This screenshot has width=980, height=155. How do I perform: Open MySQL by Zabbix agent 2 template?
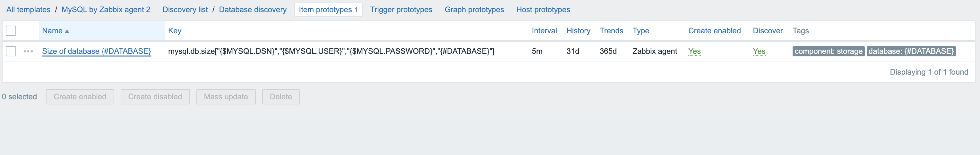click(106, 10)
